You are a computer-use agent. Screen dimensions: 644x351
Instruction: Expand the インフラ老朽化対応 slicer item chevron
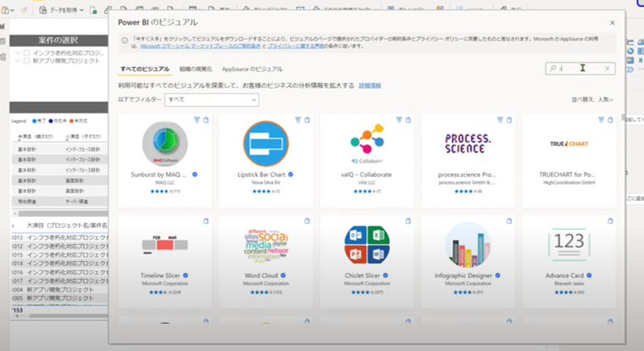18,53
